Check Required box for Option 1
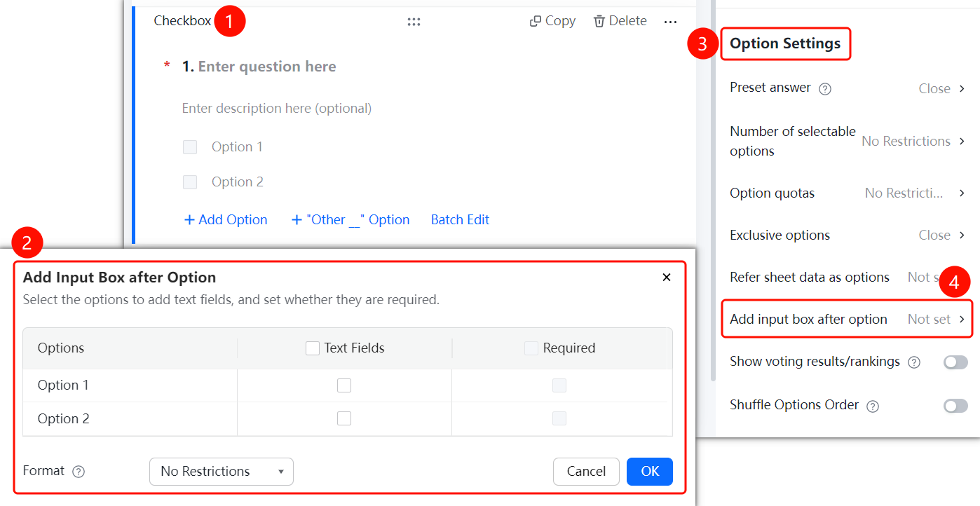The width and height of the screenshot is (980, 506). pyautogui.click(x=559, y=385)
